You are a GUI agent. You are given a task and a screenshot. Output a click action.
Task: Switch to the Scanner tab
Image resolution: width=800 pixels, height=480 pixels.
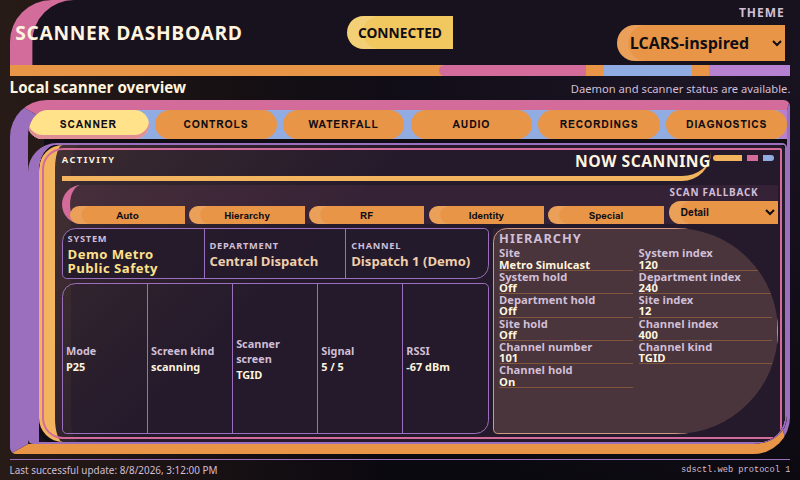[88, 124]
